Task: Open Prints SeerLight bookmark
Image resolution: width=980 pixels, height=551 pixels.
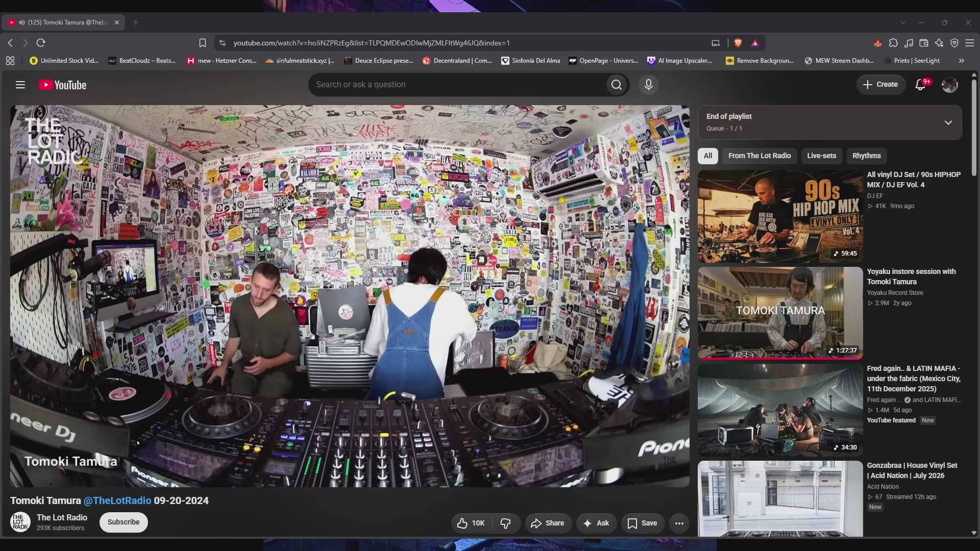Action: pyautogui.click(x=912, y=61)
